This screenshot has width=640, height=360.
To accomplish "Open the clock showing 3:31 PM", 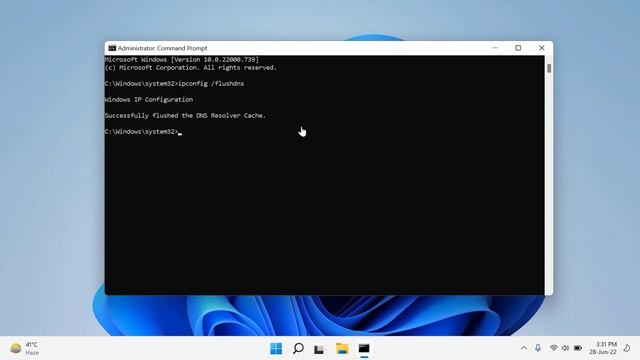I will pos(603,348).
